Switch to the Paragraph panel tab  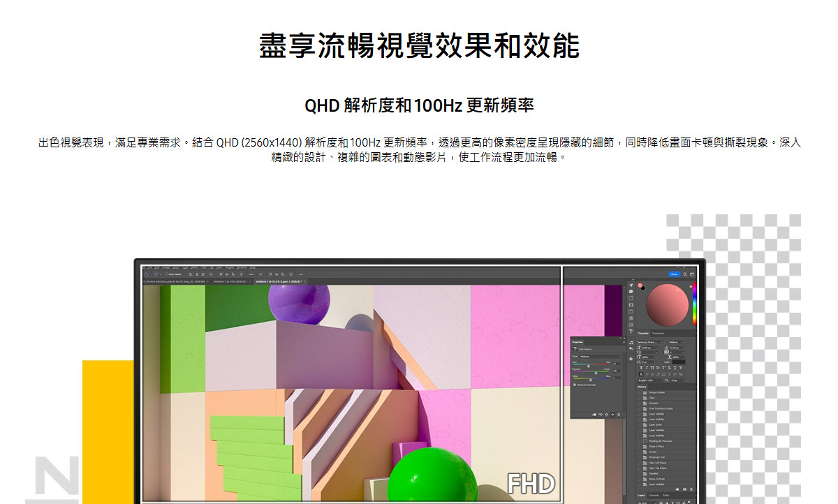658,333
